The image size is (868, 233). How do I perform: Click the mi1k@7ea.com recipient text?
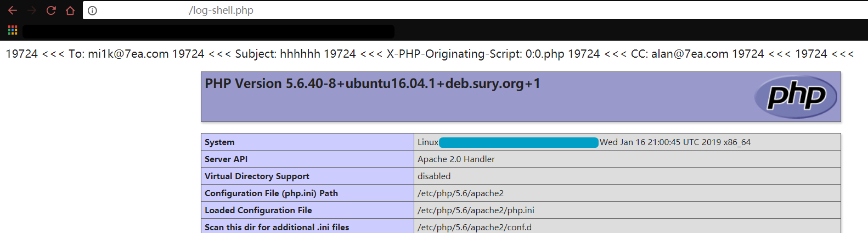(128, 54)
